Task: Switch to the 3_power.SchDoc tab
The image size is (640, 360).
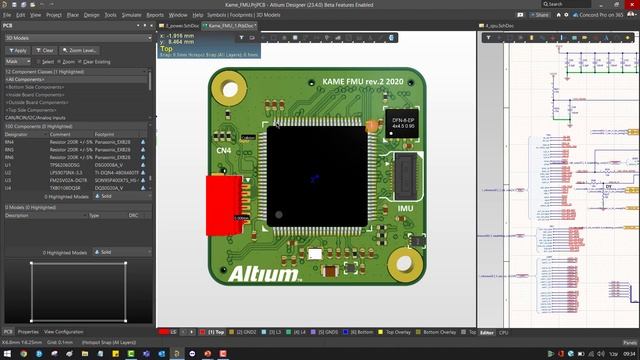Action: click(x=179, y=26)
